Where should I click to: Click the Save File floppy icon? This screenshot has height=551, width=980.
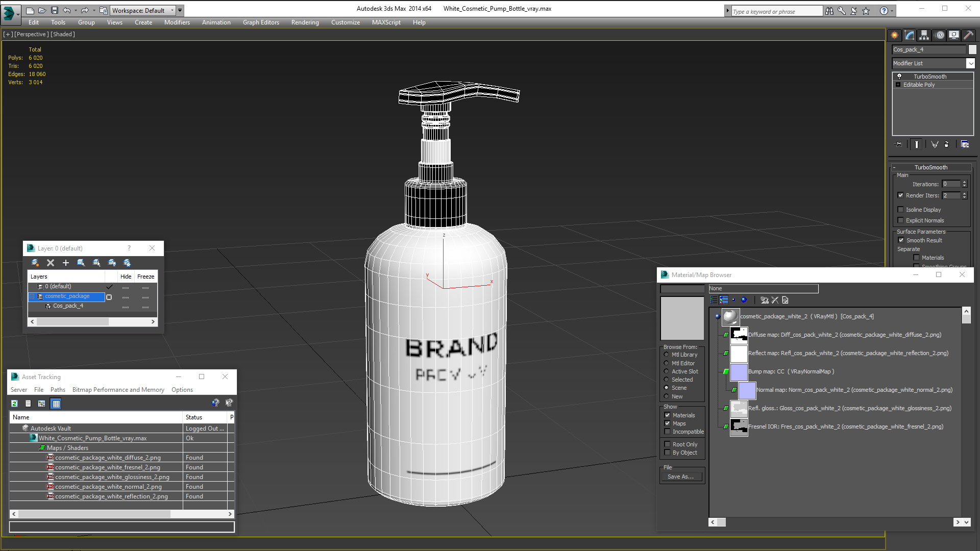coord(54,10)
